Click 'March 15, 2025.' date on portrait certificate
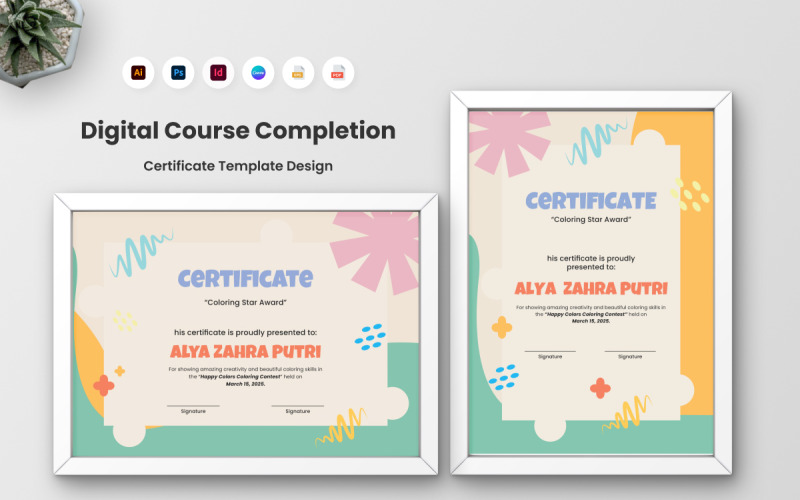Viewport: 800px width, 500px height. point(591,321)
